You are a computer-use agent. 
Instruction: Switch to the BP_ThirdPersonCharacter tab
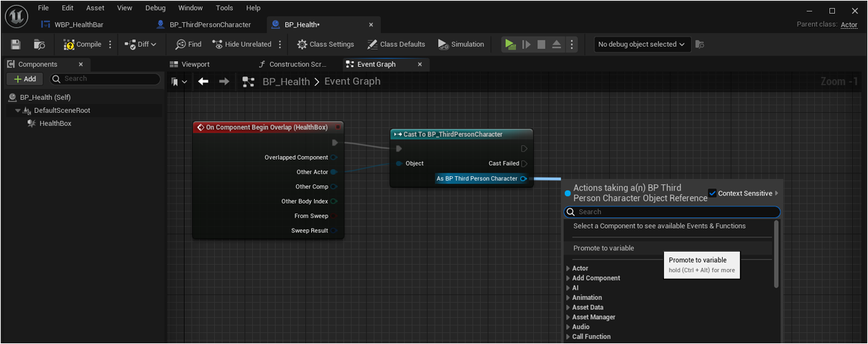[x=209, y=25]
